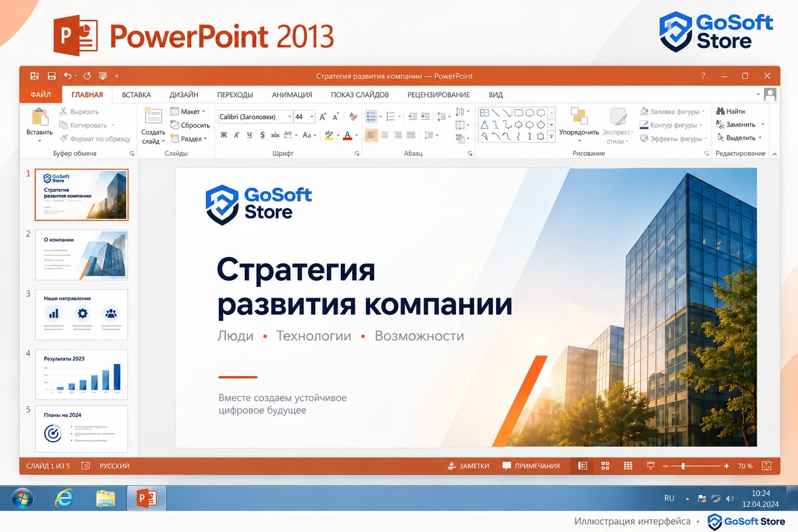Open the ФАЙЛ backstage menu

41,95
